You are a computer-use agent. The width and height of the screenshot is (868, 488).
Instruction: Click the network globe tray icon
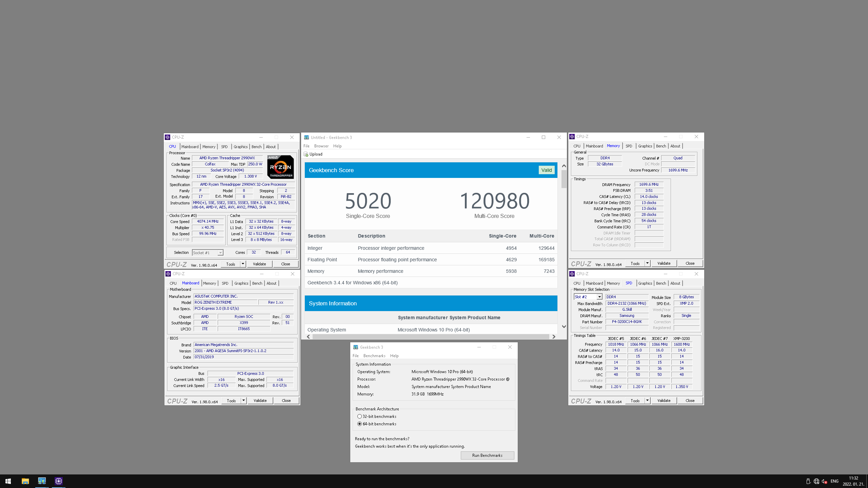pos(816,481)
